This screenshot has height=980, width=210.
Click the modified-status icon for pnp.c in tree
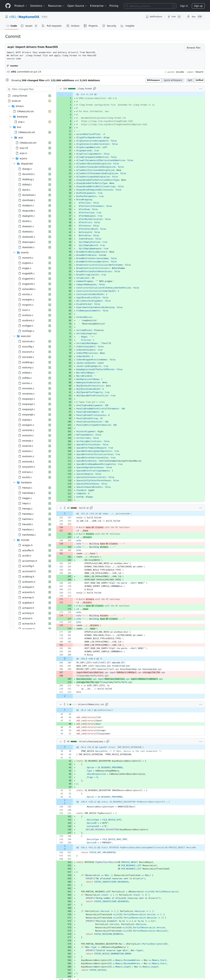[50, 122]
